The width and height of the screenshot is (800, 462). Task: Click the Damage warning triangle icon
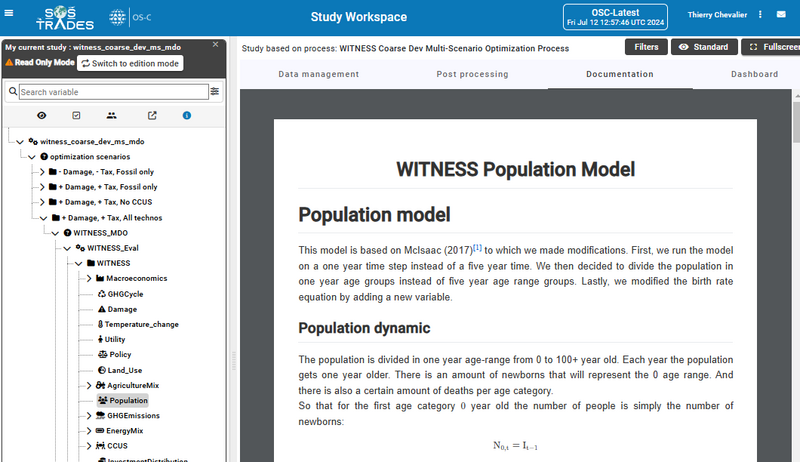[x=102, y=309]
